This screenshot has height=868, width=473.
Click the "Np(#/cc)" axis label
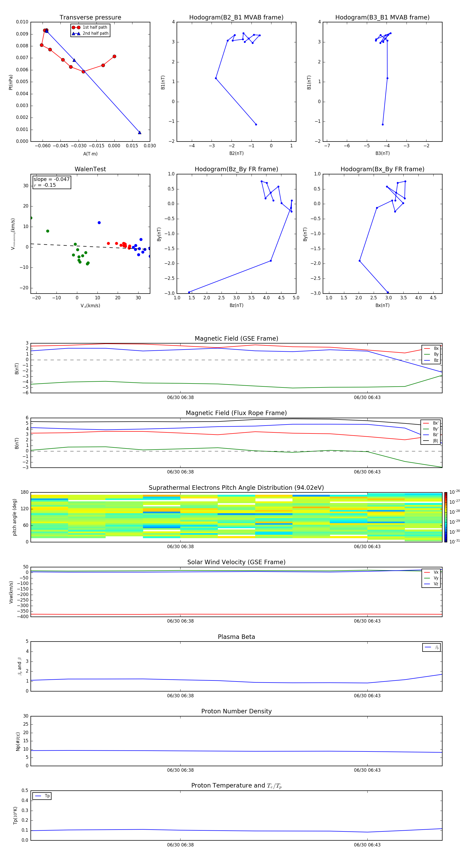[18, 741]
